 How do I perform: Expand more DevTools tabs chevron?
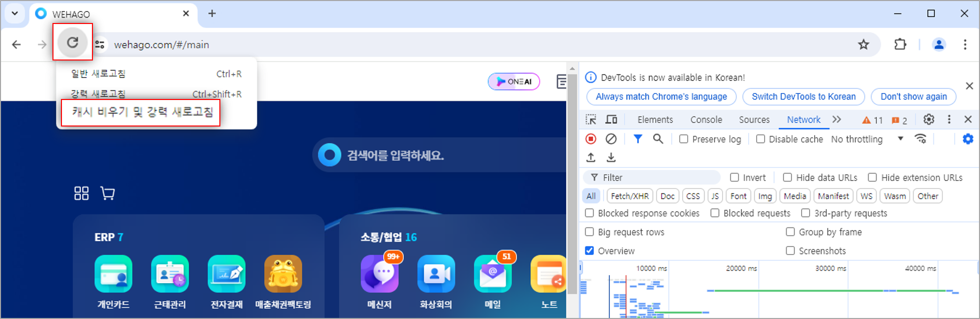(837, 119)
